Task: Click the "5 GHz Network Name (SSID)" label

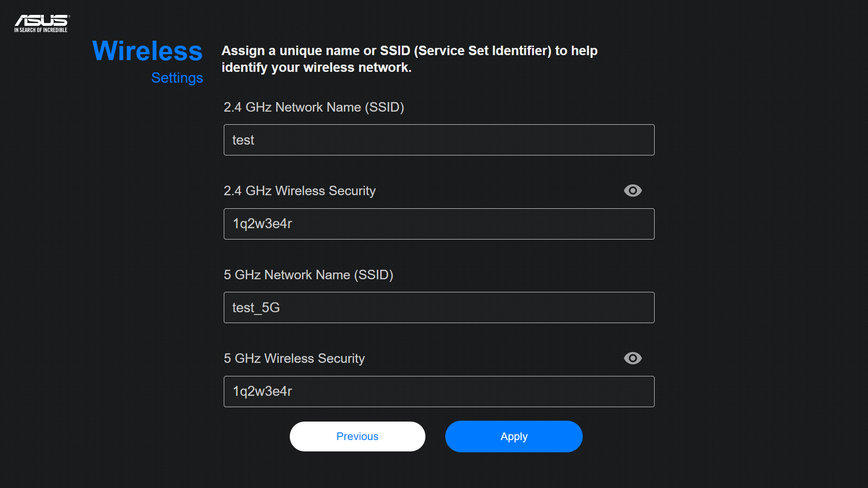Action: point(308,275)
